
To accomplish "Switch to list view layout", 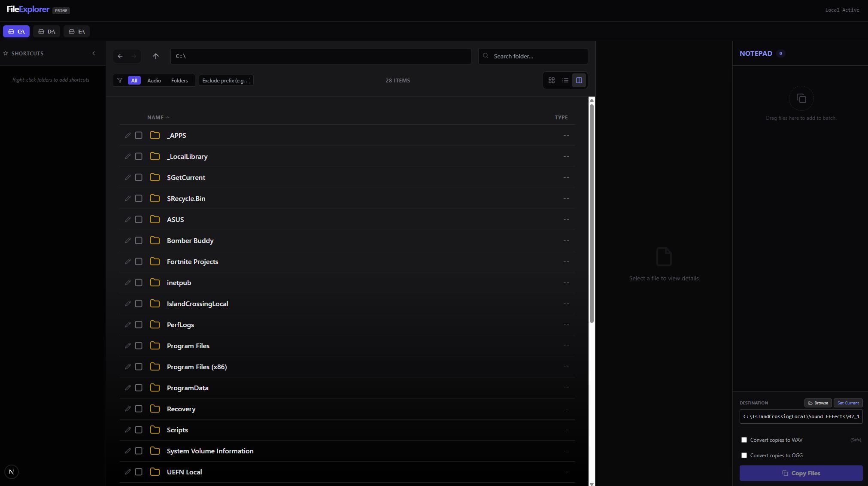I will [565, 80].
